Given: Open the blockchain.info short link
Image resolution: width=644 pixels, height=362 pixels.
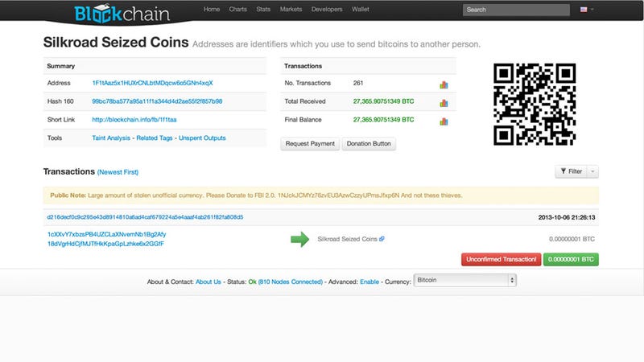Looking at the screenshot, I should pyautogui.click(x=134, y=120).
